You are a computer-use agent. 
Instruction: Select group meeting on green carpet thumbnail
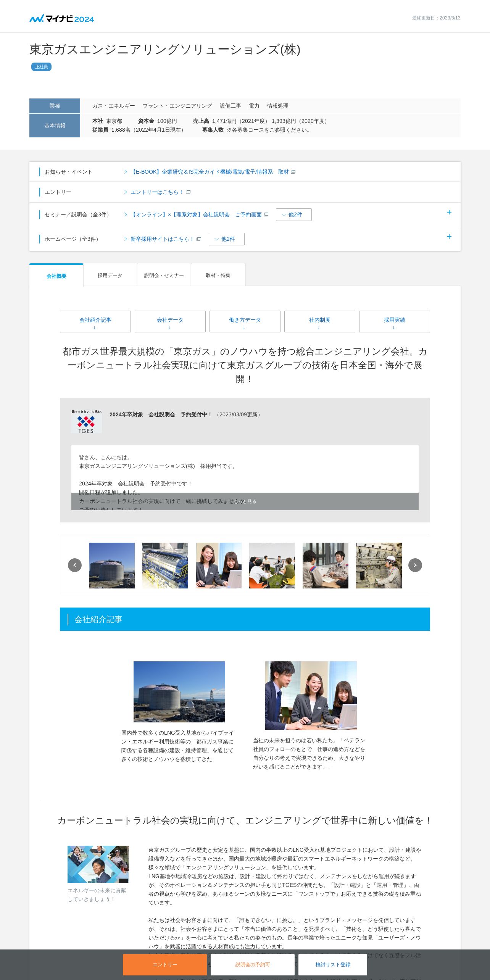pos(272,566)
